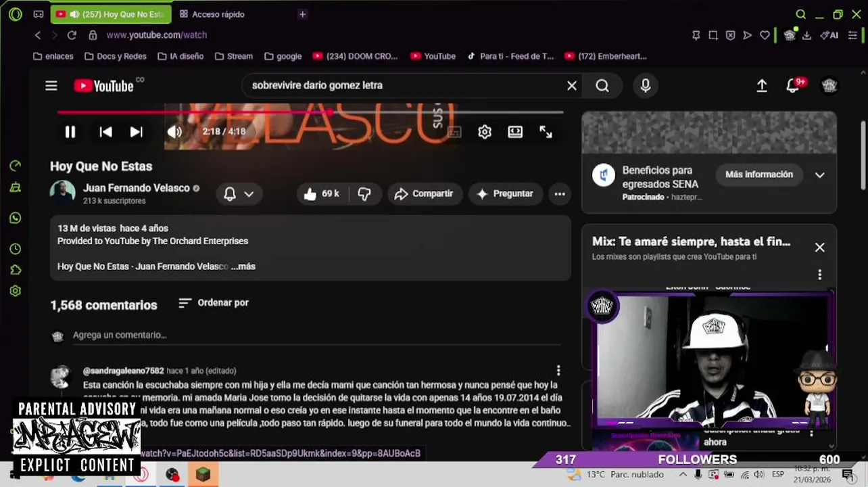Open the Opera AI assistant button
868x487 pixels.
[x=829, y=35]
